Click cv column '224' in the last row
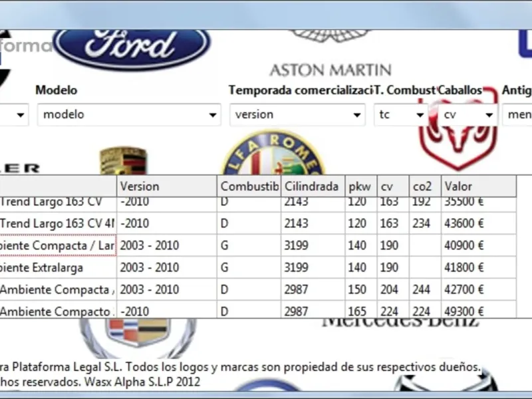This screenshot has width=532, height=399. [393, 310]
